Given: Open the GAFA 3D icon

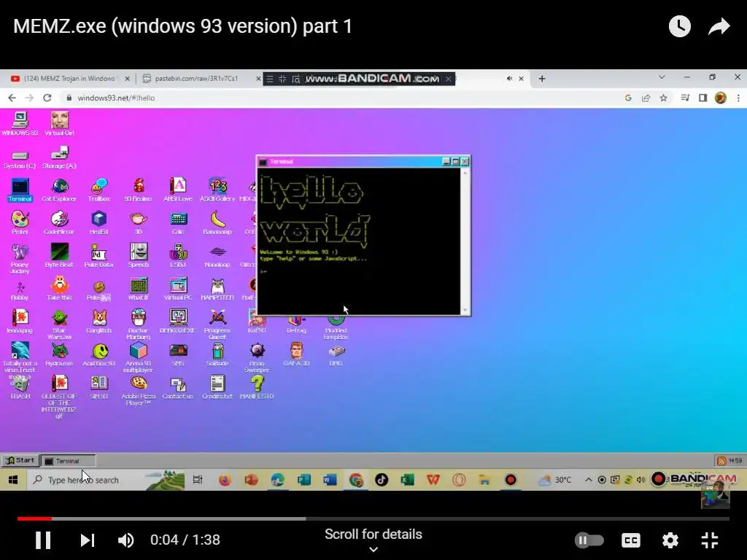Looking at the screenshot, I should 296,354.
